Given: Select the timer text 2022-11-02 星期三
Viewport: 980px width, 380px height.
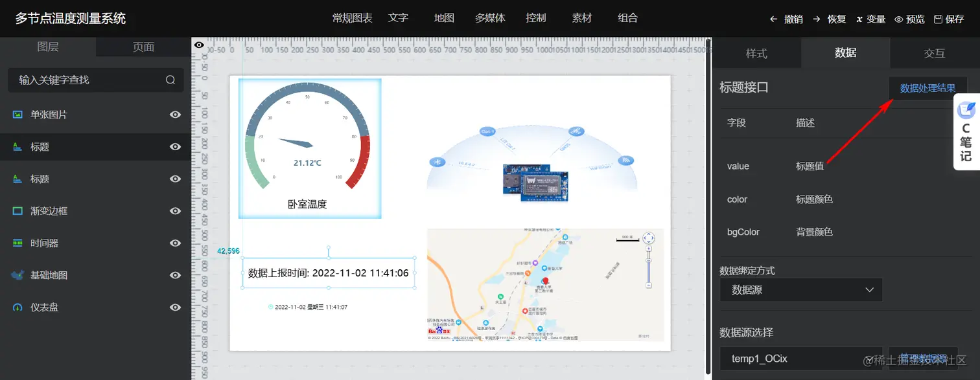Looking at the screenshot, I should tap(308, 307).
